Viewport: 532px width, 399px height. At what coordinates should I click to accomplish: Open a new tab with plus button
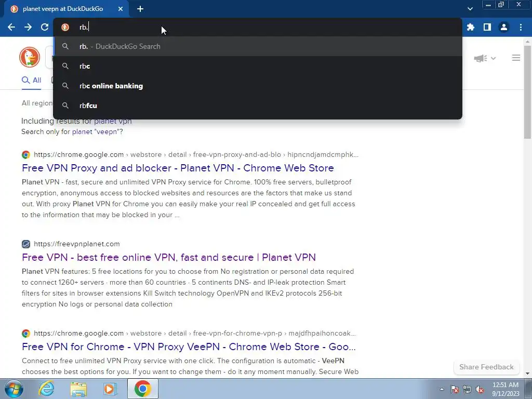tap(140, 9)
